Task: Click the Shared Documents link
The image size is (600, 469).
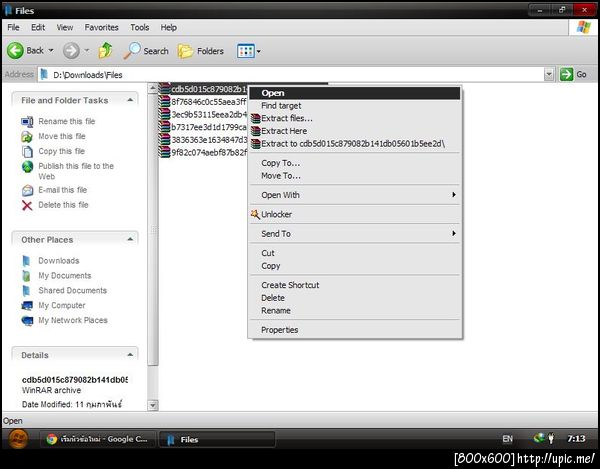Action: tap(72, 290)
